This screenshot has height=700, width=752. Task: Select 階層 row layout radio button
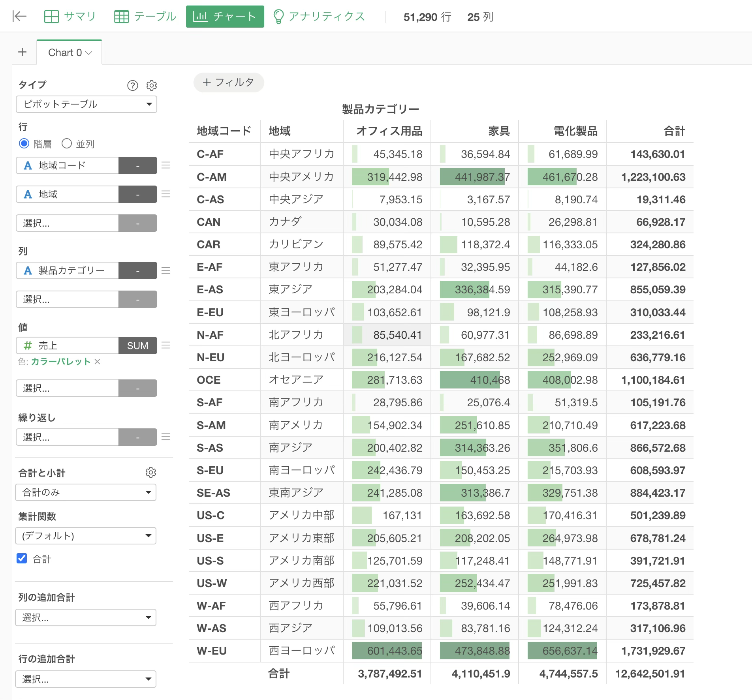24,144
